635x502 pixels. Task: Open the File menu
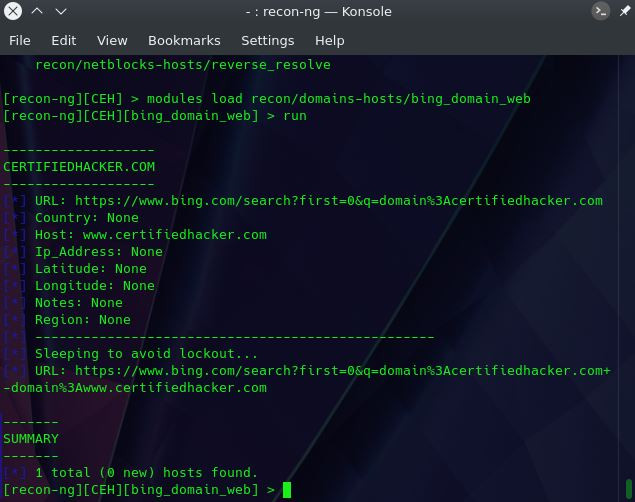19,40
